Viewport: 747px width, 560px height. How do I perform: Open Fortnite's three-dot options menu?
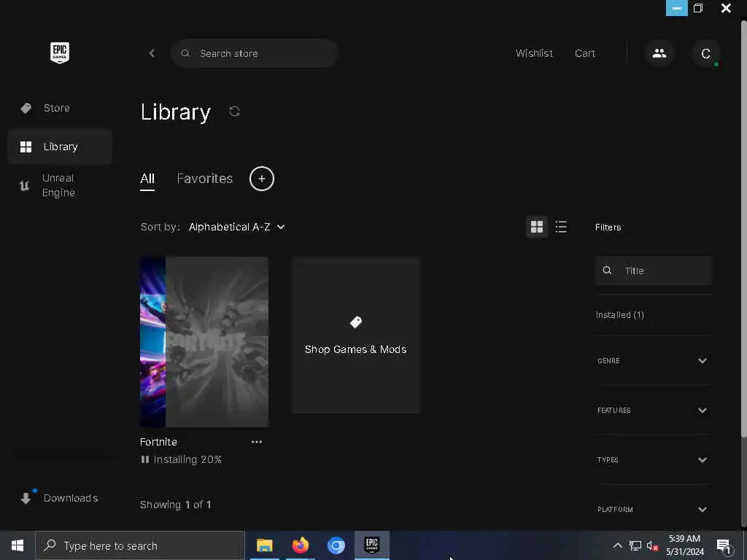[256, 442]
